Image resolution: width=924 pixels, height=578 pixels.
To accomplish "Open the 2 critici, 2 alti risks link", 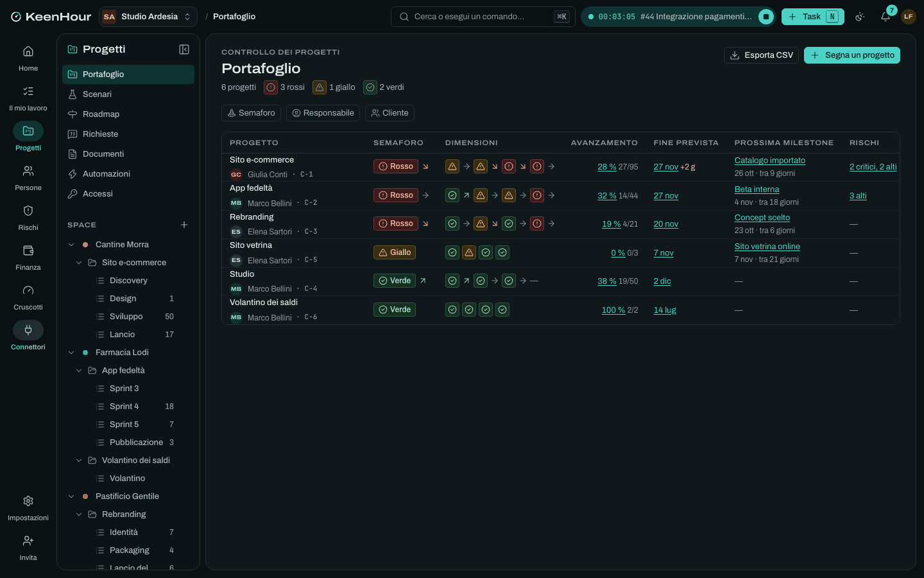I will pyautogui.click(x=873, y=167).
